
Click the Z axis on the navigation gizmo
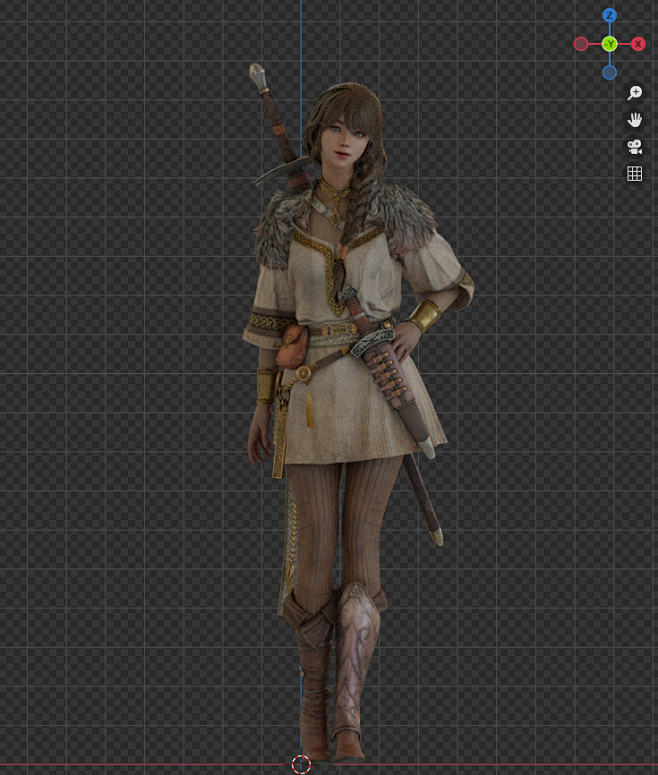coord(609,15)
